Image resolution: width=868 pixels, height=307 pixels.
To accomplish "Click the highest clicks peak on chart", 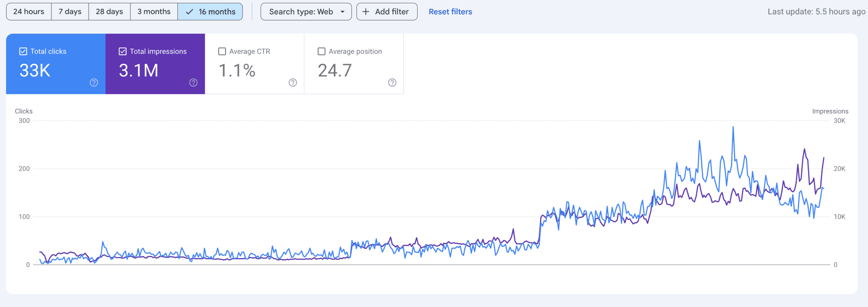I will click(x=733, y=127).
